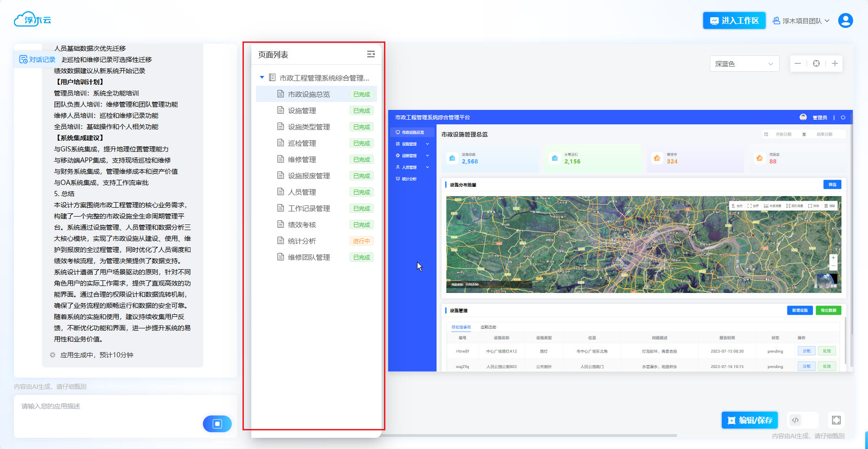Click the zoom in plus icon
Screen dimensions: 868x449
835,63
